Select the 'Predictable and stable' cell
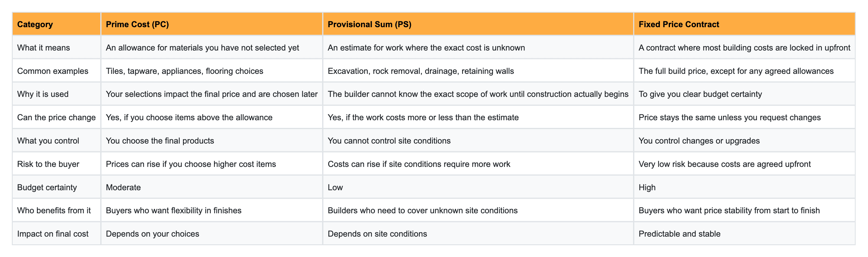Screen dimensions: 868x257 pyautogui.click(x=679, y=234)
